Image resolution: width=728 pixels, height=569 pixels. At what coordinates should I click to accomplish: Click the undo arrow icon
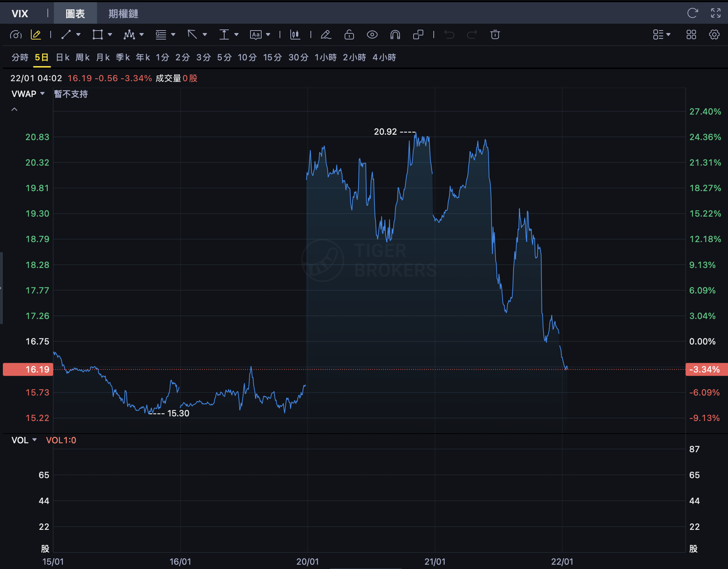449,34
